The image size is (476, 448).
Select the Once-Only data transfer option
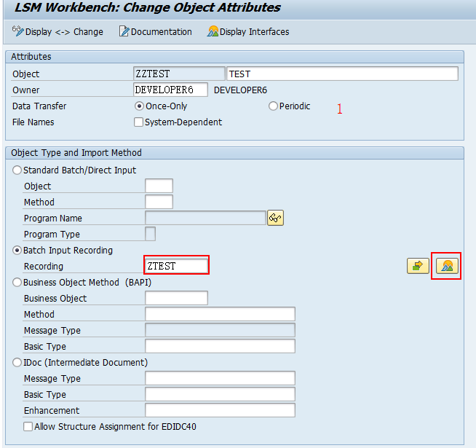139,106
